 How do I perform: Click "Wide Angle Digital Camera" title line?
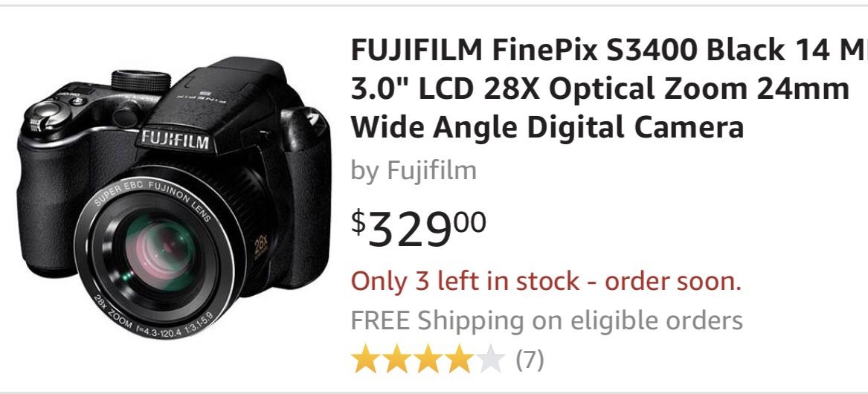pos(547,127)
